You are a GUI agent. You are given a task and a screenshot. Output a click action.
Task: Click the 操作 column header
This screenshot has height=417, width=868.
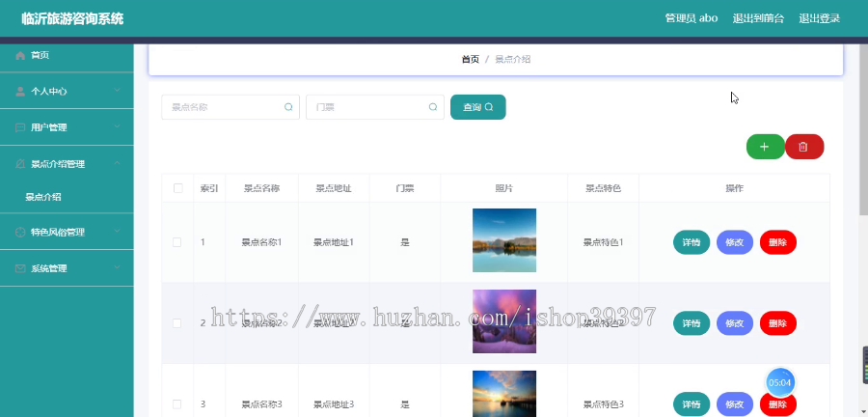point(735,188)
